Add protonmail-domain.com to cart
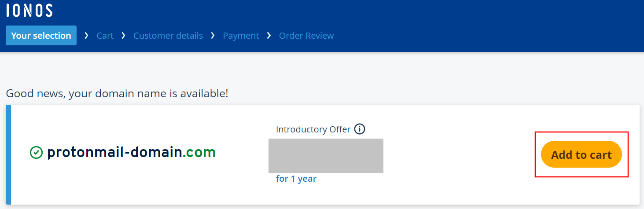Image resolution: width=644 pixels, height=209 pixels. tap(581, 154)
